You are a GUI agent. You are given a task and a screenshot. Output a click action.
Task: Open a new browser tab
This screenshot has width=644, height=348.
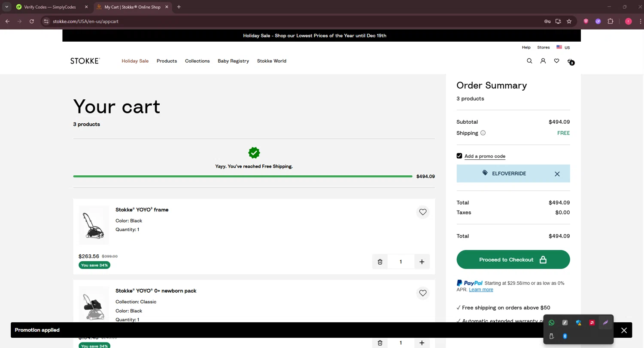179,7
